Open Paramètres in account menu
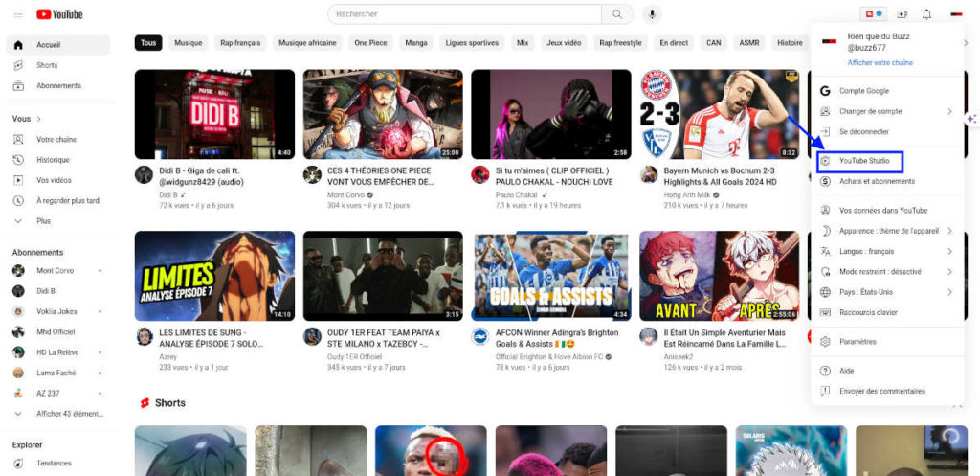This screenshot has width=980, height=476. 887,342
